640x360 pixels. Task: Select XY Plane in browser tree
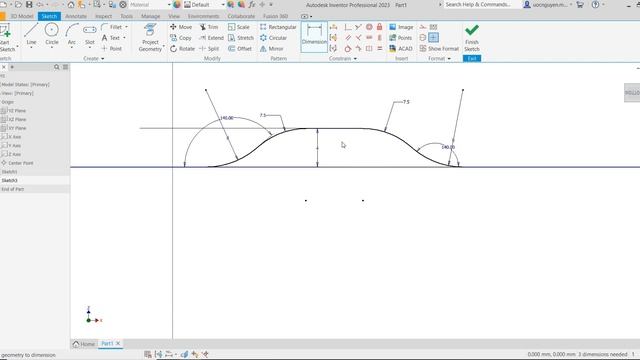pos(17,128)
